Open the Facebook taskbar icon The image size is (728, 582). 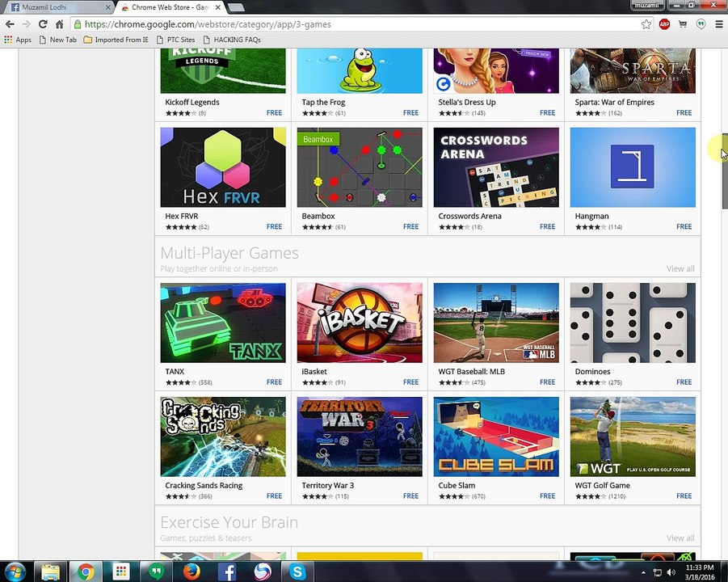tap(227, 571)
